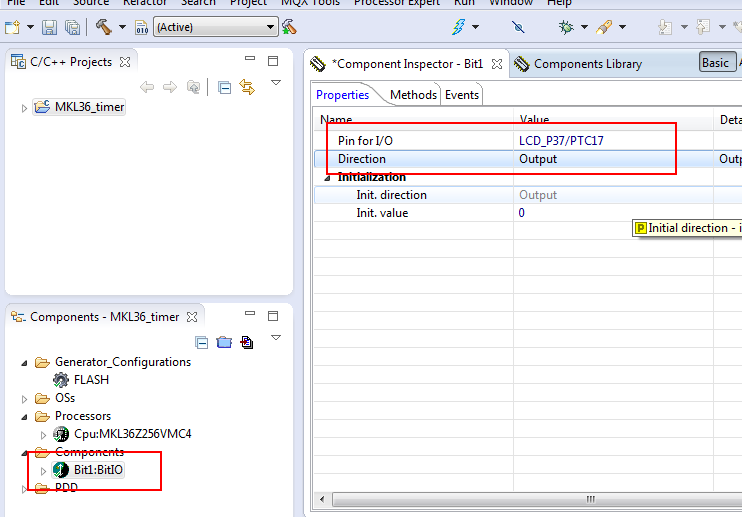This screenshot has width=742, height=517.
Task: Open the New file dropdown arrow
Action: pyautogui.click(x=30, y=27)
